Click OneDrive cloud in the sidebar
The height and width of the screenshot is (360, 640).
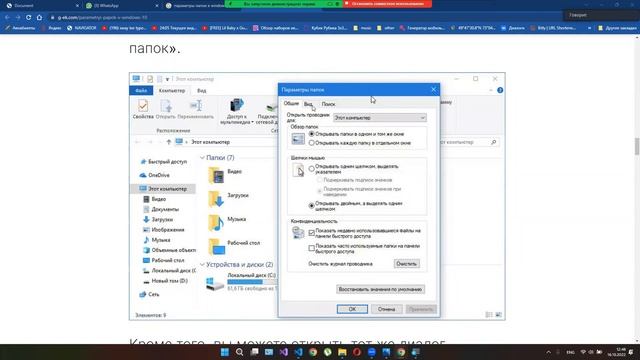(x=143, y=175)
